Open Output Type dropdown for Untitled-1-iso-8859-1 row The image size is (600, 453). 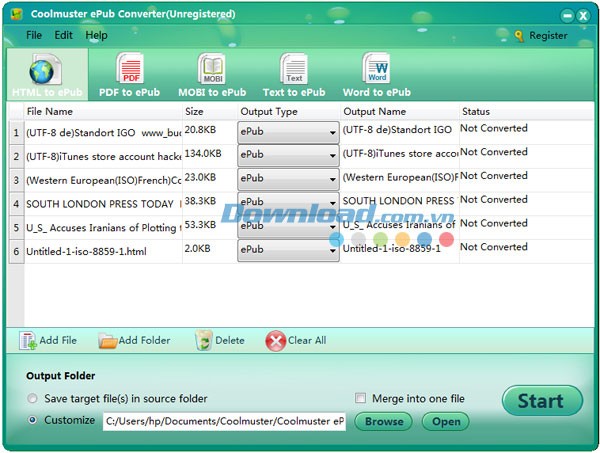[x=288, y=250]
